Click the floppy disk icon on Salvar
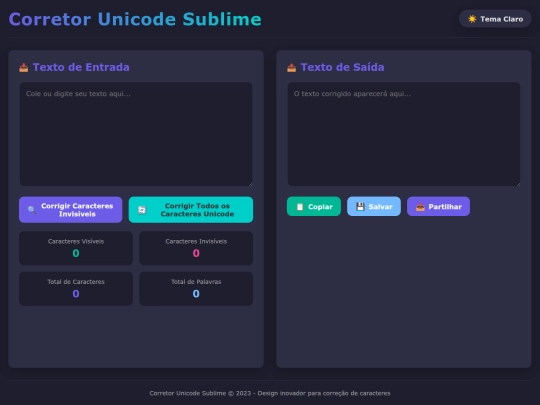 coord(360,207)
